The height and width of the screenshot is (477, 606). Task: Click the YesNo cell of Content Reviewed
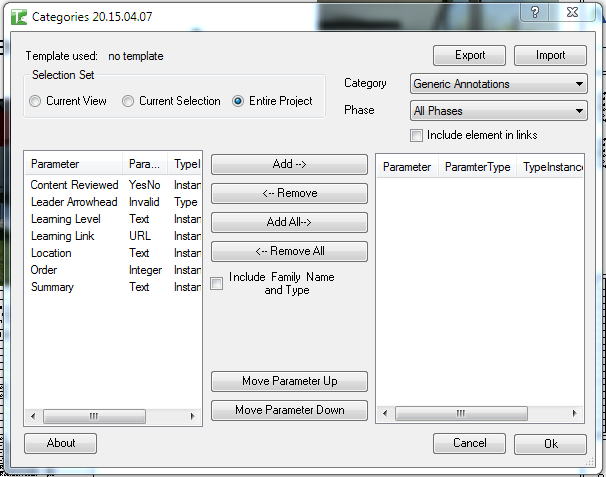pos(145,185)
